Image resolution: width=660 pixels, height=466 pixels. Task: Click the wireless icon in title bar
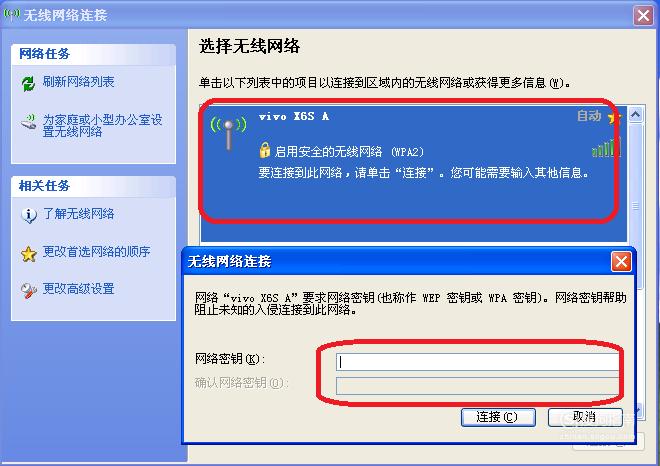click(11, 14)
